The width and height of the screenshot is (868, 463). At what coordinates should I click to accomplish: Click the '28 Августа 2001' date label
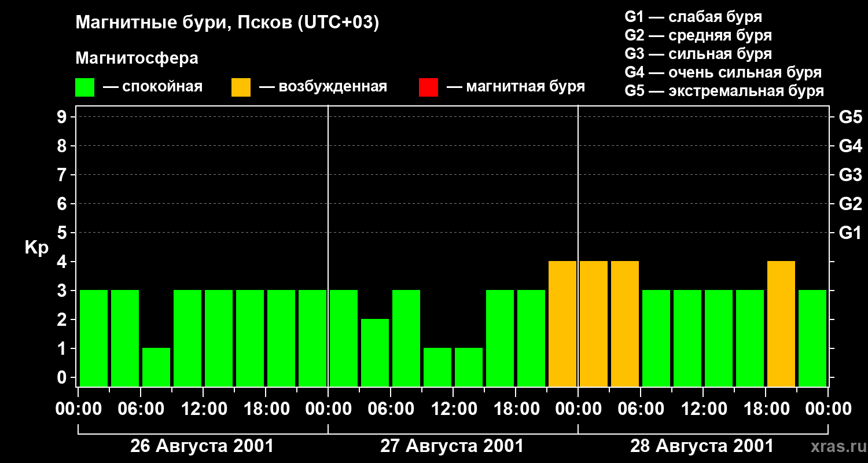pyautogui.click(x=702, y=446)
